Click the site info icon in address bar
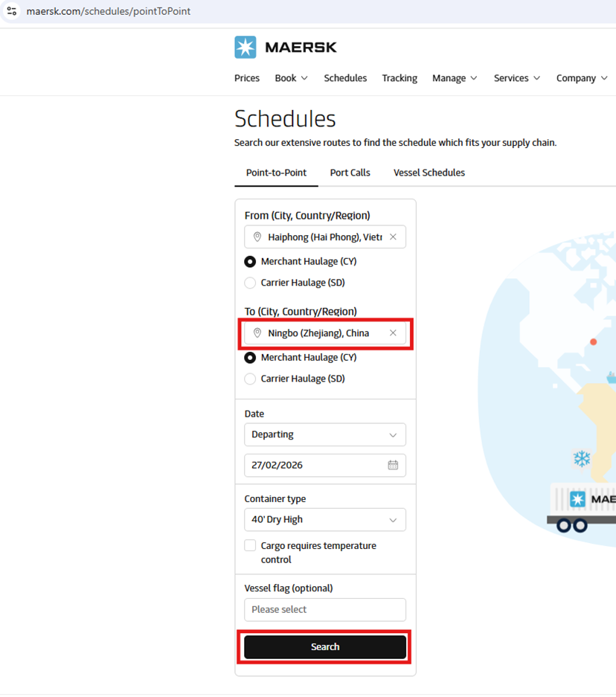The width and height of the screenshot is (616, 697). [11, 11]
